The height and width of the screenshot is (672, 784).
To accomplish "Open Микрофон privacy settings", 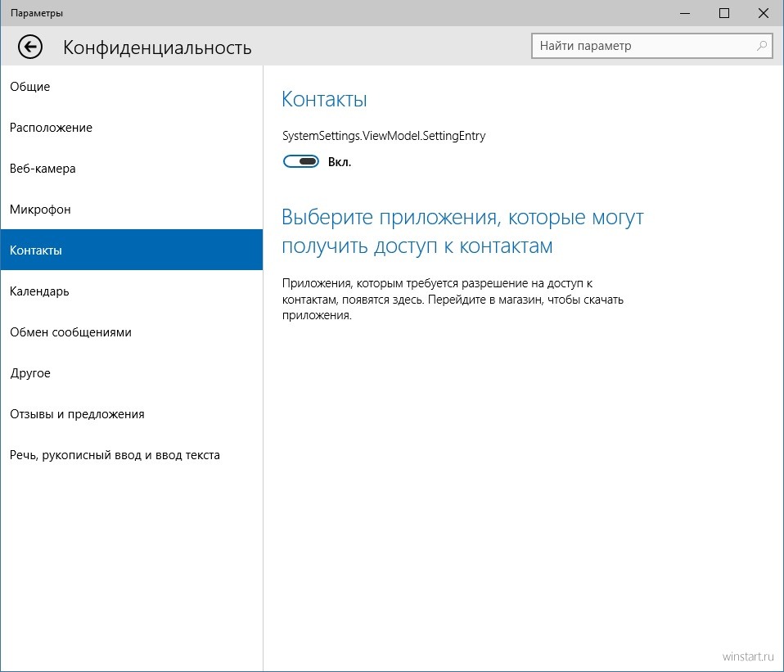I will tap(40, 210).
